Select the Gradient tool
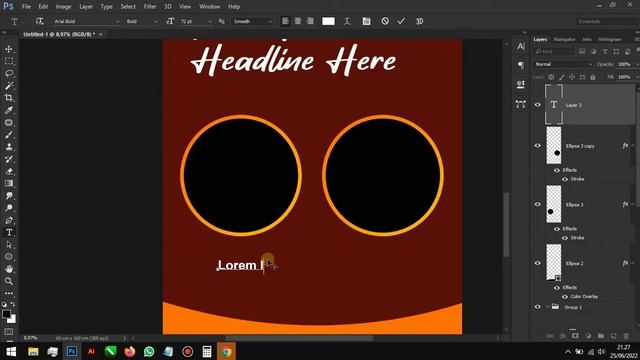Viewport: 640px width, 360px height. [9, 184]
